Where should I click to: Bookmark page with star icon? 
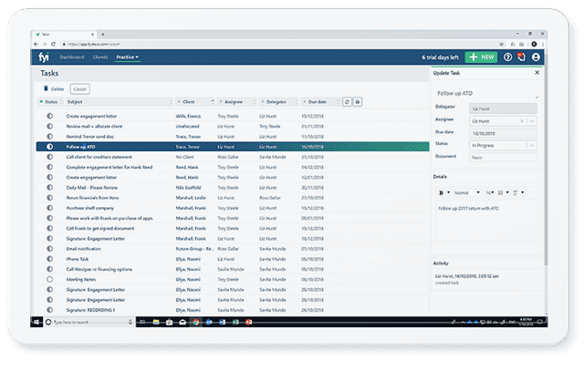(501, 44)
